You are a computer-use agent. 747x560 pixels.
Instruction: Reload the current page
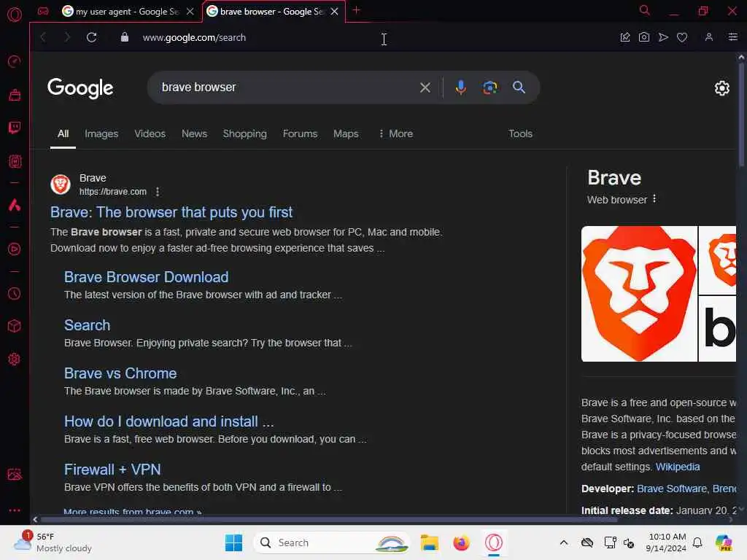[x=91, y=37]
